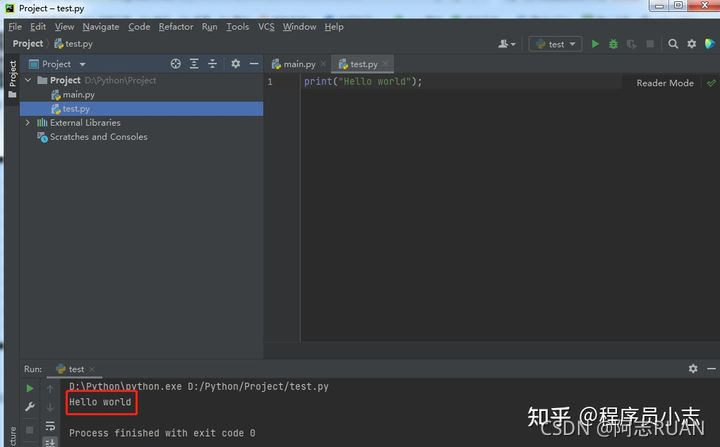This screenshot has height=447, width=720.
Task: Open the Window menu
Action: [299, 27]
